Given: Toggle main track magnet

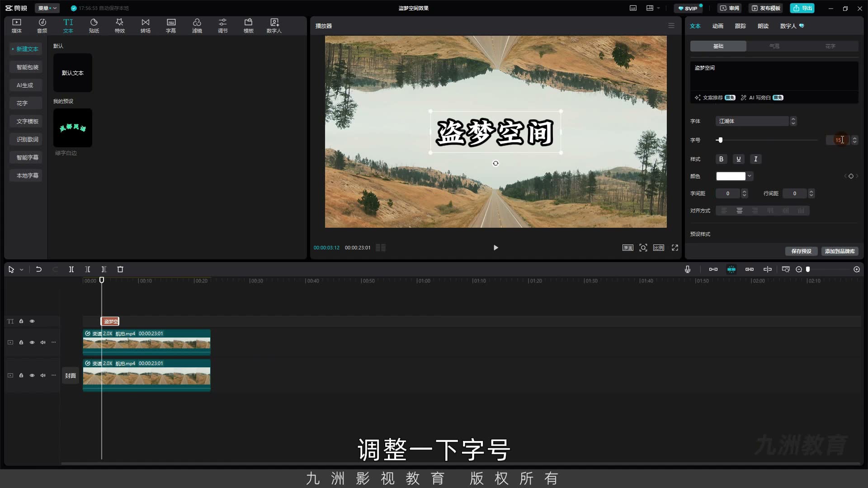Looking at the screenshot, I should click(713, 269).
